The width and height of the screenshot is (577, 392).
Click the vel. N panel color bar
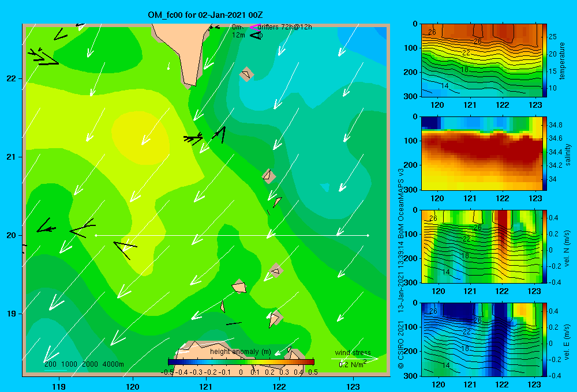point(545,247)
